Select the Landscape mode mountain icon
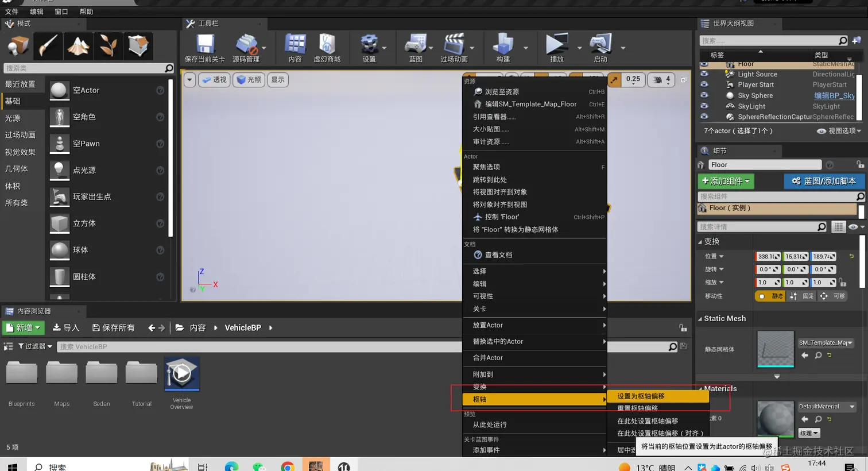Screen dimensions: 868x471 [77, 45]
